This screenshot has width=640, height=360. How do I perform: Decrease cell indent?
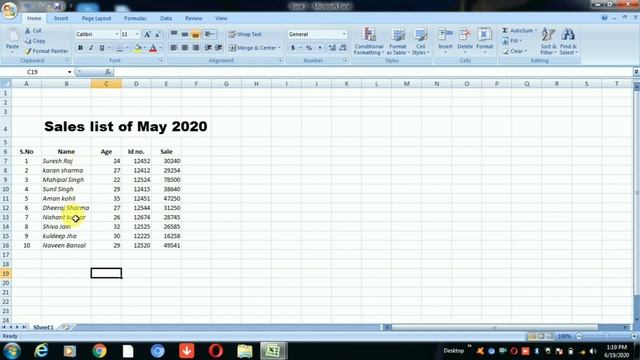(x=208, y=48)
